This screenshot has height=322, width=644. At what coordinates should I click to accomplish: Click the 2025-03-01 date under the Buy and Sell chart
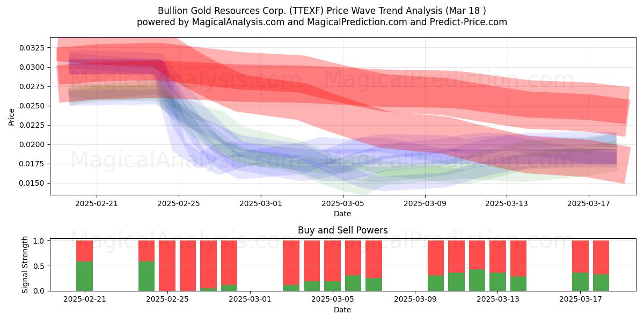click(250, 299)
